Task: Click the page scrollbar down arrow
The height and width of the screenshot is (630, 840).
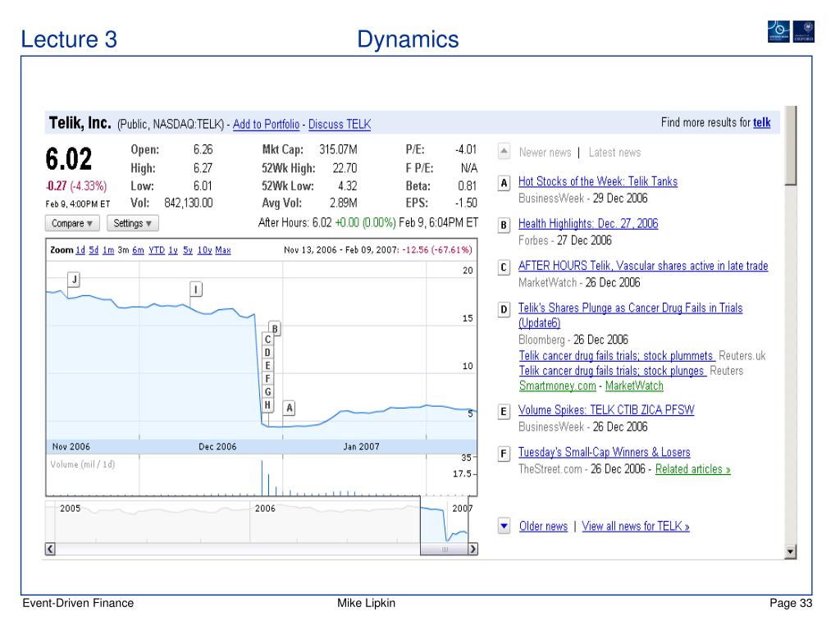Action: pos(790,552)
